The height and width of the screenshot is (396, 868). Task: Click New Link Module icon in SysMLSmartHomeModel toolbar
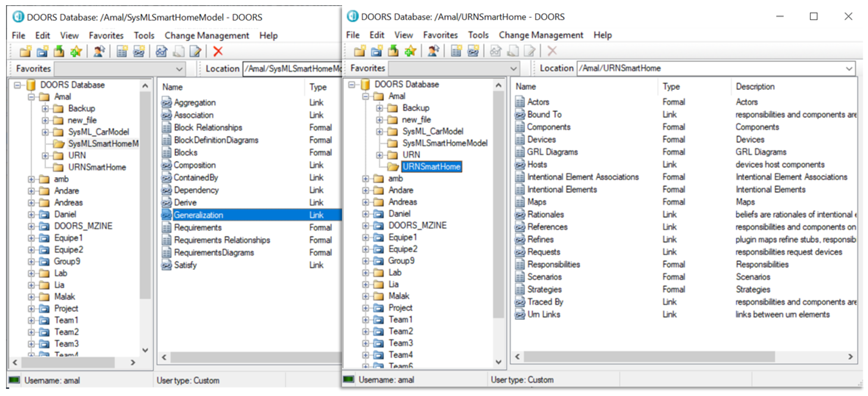[139, 51]
